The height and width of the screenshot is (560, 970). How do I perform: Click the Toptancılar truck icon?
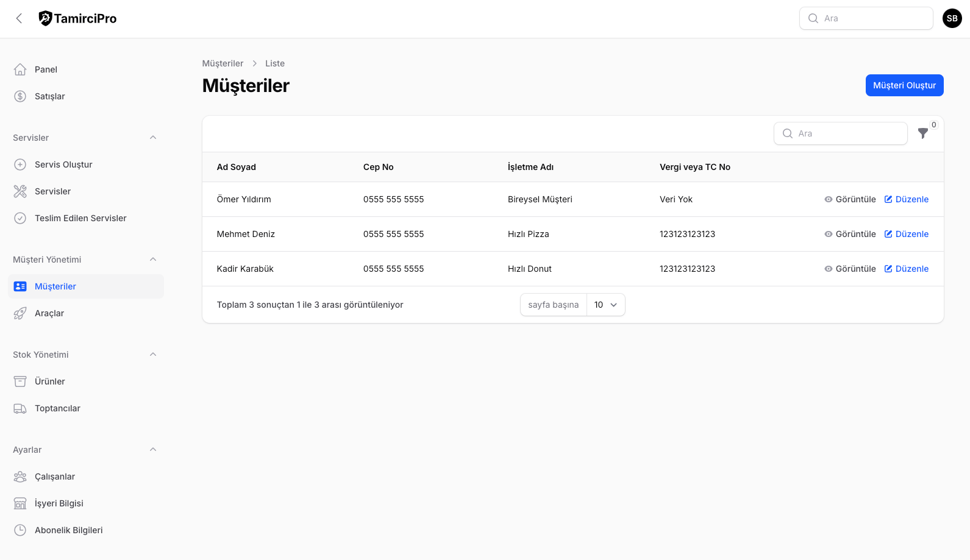(x=20, y=408)
